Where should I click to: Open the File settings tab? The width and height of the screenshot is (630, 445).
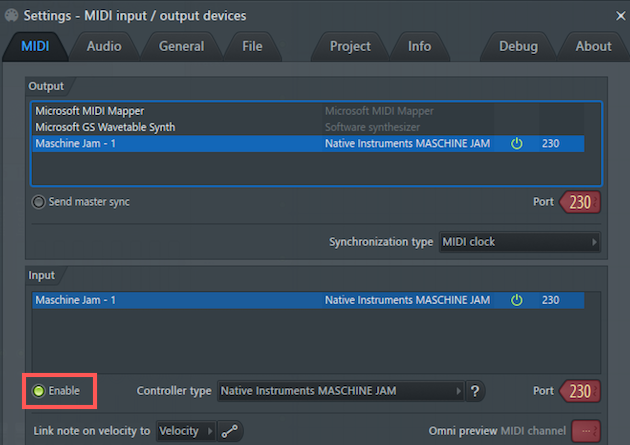(252, 46)
